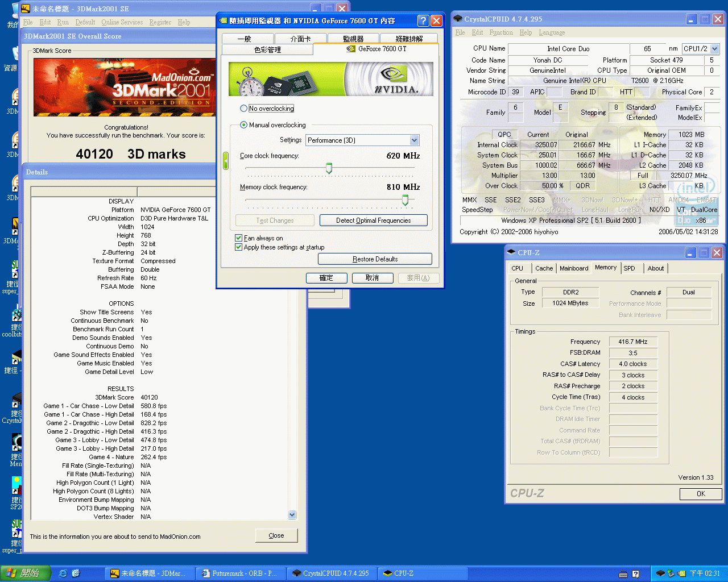Switch to the 疑難排解 tab
728x582 pixels.
pyautogui.click(x=409, y=39)
